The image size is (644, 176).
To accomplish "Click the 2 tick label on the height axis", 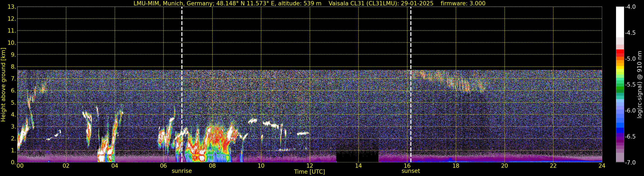I will point(13,139).
